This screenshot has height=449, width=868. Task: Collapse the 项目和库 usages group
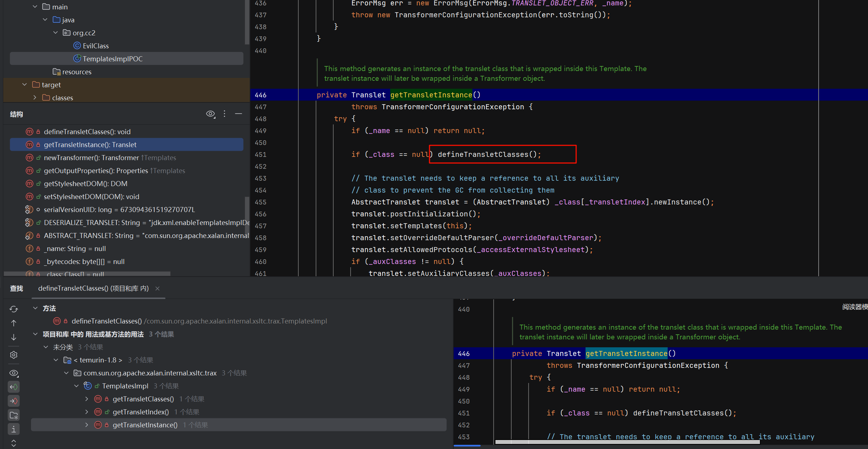tap(35, 334)
